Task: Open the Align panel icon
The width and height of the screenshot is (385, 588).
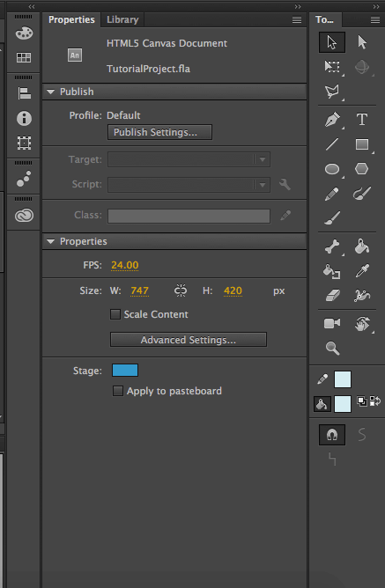Action: coord(24,93)
